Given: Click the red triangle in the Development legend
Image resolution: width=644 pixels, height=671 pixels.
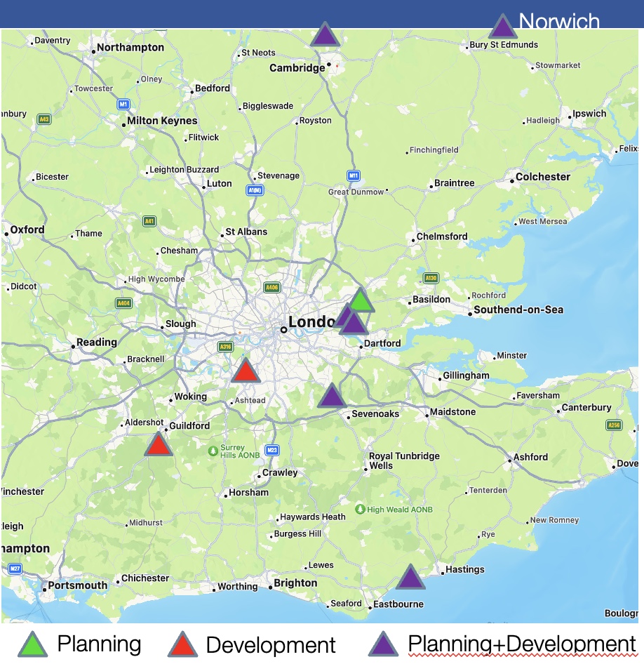Looking at the screenshot, I should point(182,644).
